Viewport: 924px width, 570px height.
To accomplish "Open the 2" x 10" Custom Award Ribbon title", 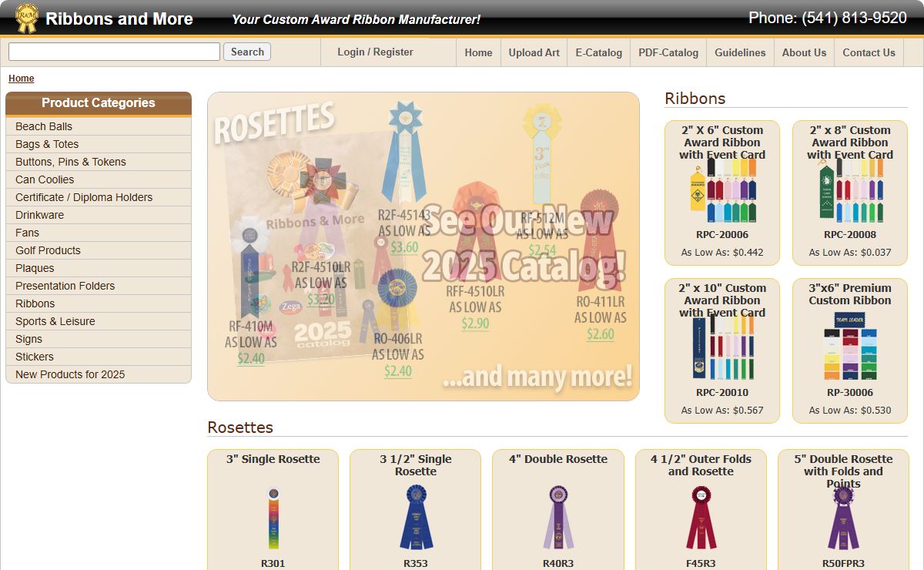I will pos(722,300).
